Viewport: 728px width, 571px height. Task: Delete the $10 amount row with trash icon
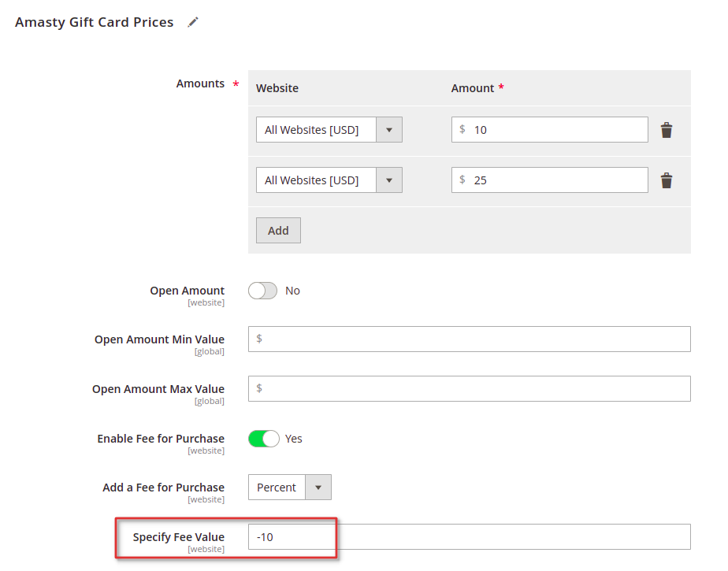[x=667, y=130]
